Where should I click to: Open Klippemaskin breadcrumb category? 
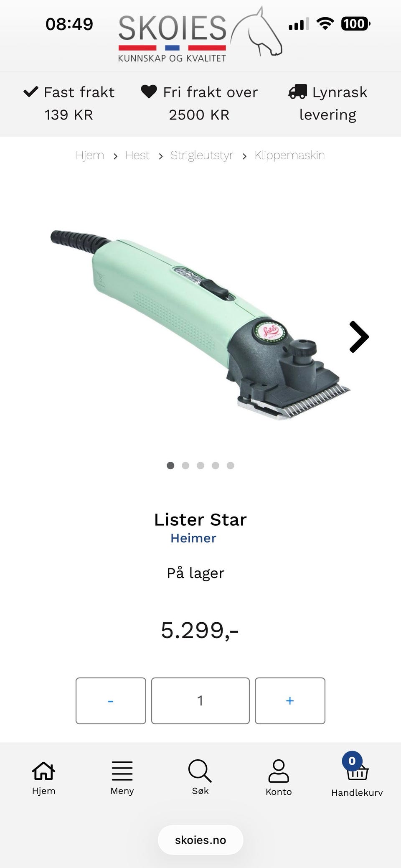pos(289,155)
